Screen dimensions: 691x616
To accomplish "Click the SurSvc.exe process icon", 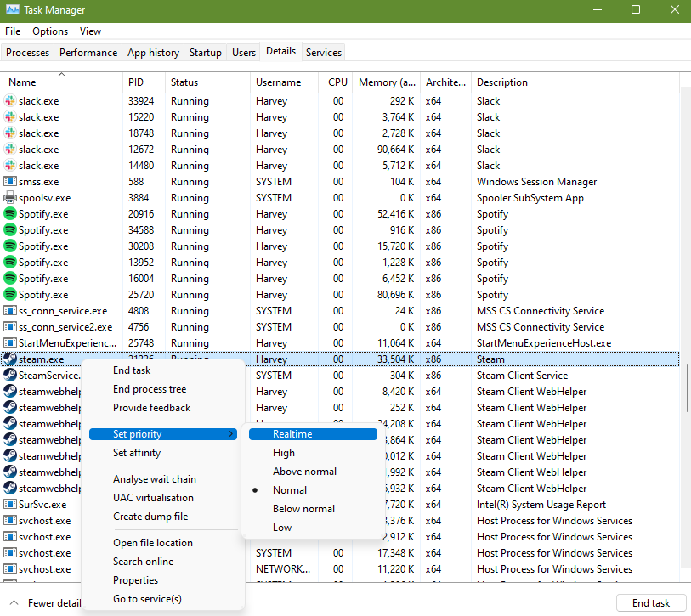I will [9, 505].
